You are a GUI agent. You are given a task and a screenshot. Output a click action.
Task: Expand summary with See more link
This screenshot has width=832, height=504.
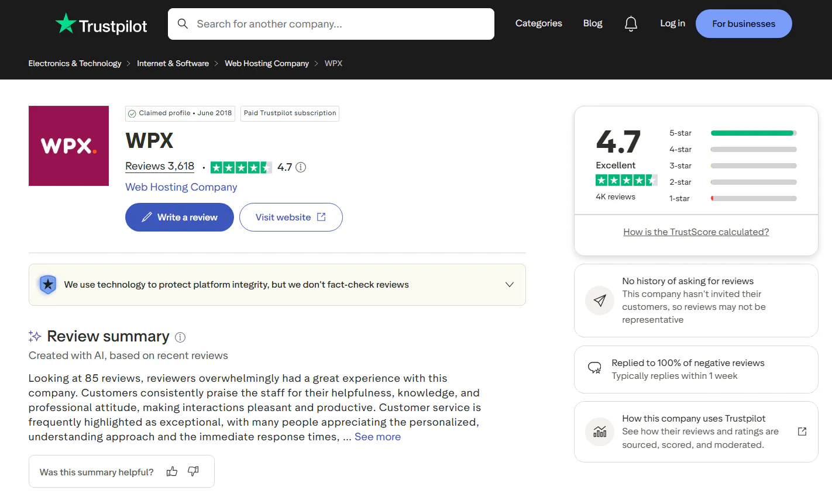tap(377, 437)
